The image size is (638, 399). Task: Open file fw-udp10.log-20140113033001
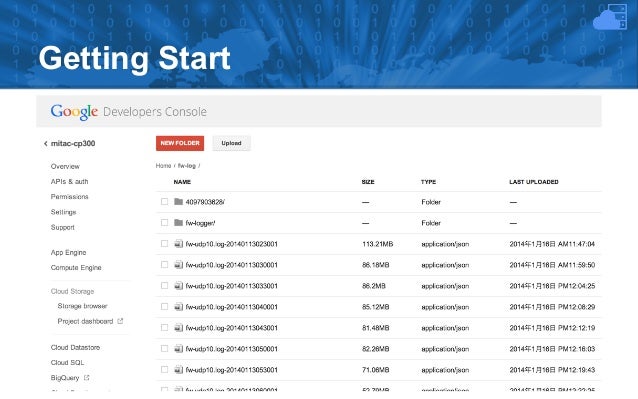click(232, 286)
